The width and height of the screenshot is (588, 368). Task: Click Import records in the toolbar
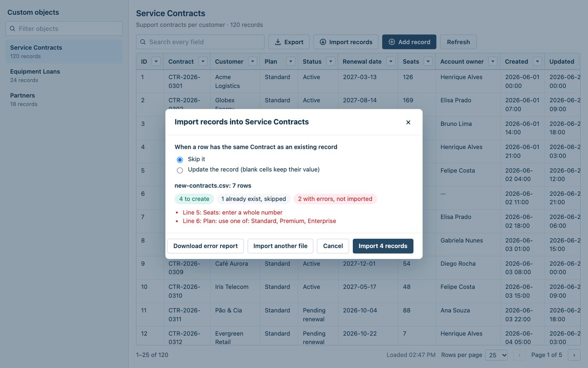click(x=346, y=42)
